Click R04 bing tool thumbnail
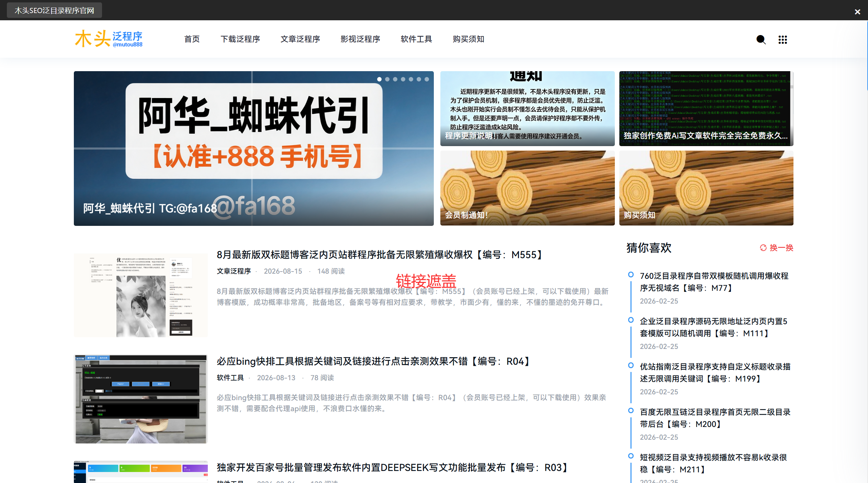 pyautogui.click(x=141, y=399)
